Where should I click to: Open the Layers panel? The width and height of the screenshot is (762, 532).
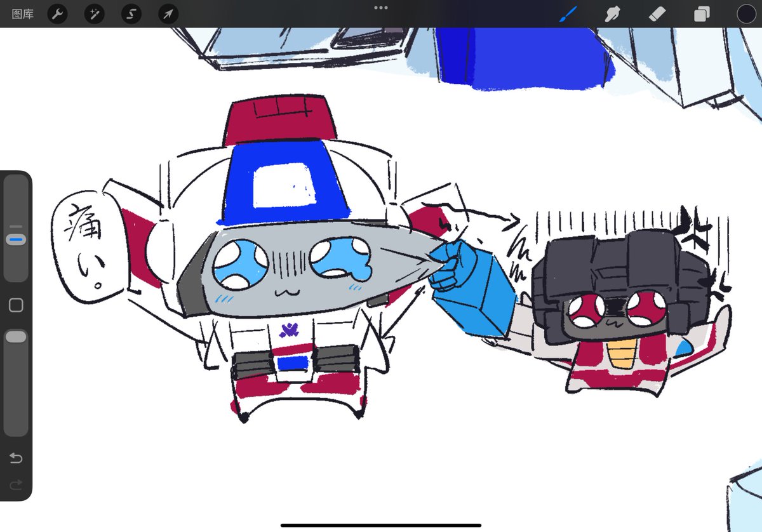[x=702, y=14]
